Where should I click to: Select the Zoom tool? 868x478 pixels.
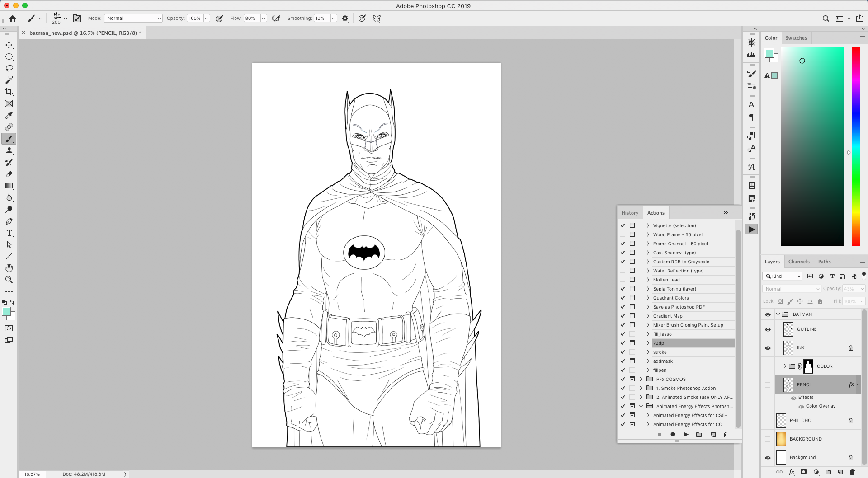click(9, 280)
